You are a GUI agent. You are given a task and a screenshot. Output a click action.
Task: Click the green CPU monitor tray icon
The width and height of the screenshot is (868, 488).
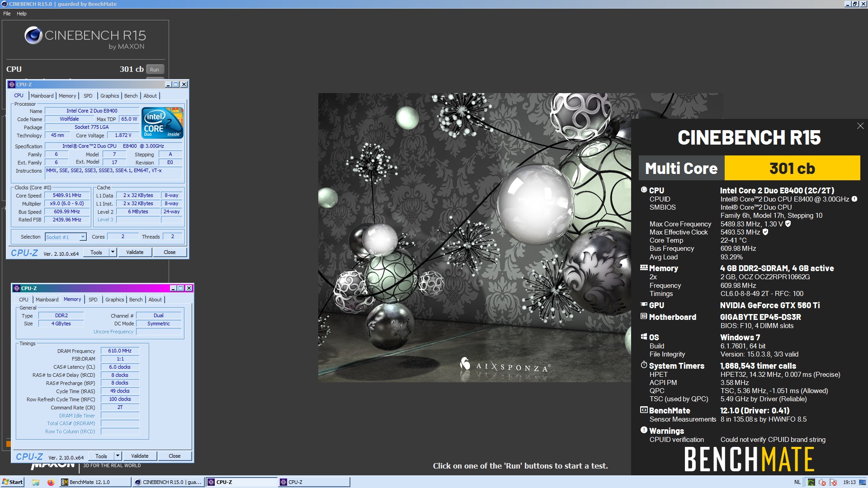(811, 482)
